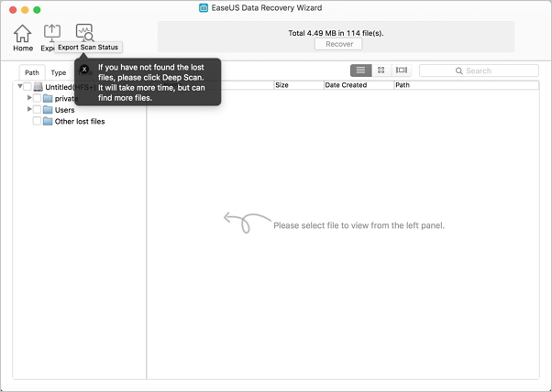The height and width of the screenshot is (392, 552).
Task: Click the EaseUS app icon in title bar
Action: [x=204, y=7]
